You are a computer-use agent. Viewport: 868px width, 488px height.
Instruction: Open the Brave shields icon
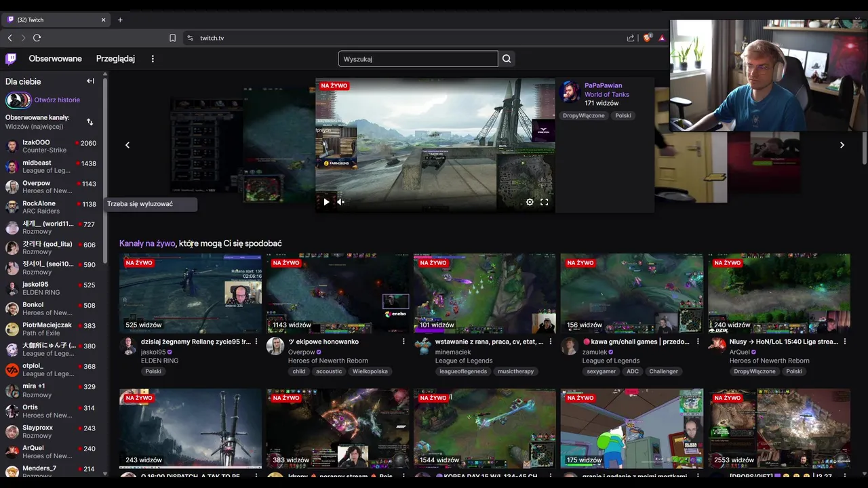(x=647, y=38)
